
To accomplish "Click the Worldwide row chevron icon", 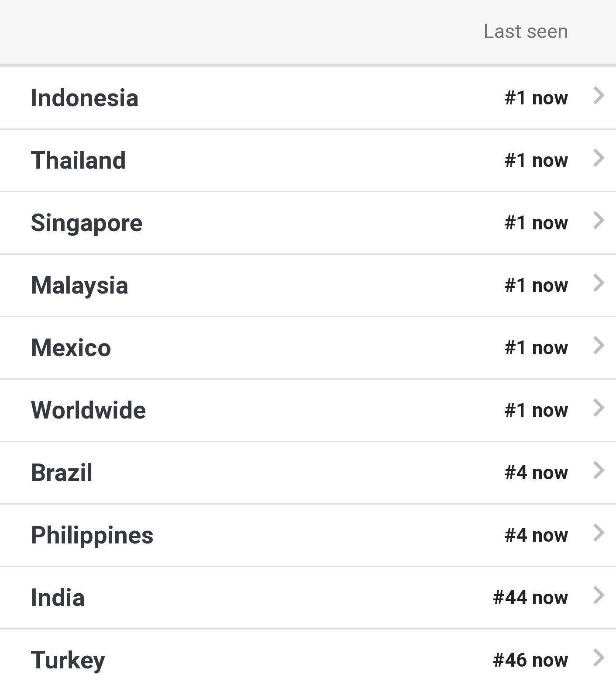I will [x=599, y=408].
